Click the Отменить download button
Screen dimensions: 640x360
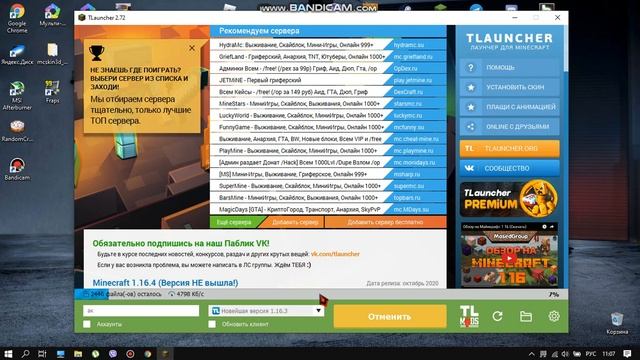pyautogui.click(x=390, y=316)
